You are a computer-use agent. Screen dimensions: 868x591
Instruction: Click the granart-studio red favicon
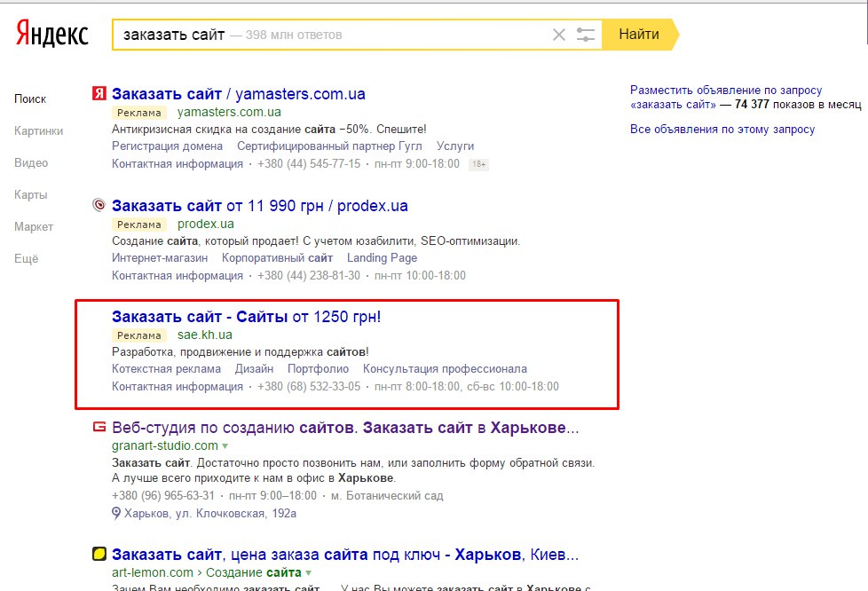(99, 427)
